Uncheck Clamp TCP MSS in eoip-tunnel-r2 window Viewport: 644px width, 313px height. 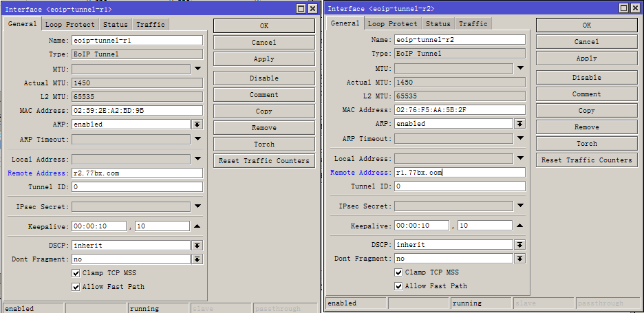pos(398,272)
